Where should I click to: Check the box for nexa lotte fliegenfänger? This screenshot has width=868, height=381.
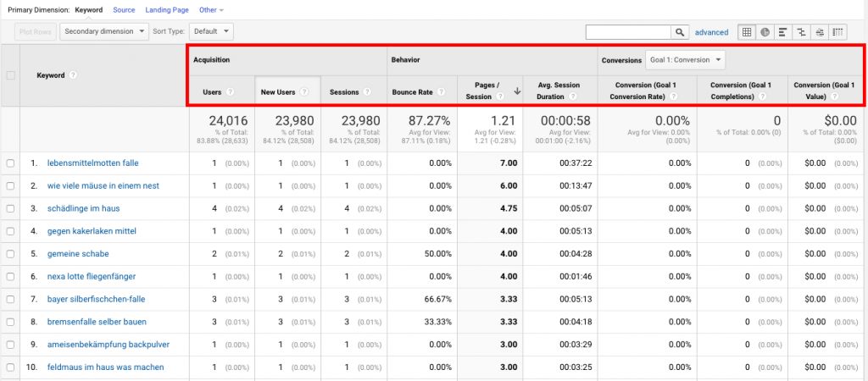tap(10, 277)
